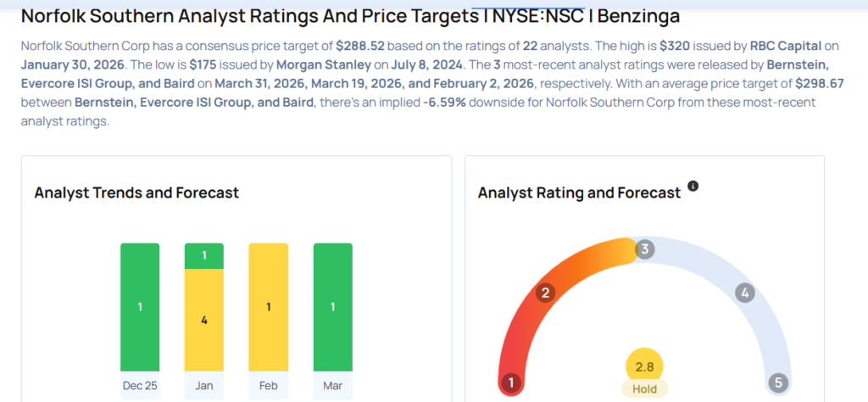Click gauge marker number 3

coord(645,249)
